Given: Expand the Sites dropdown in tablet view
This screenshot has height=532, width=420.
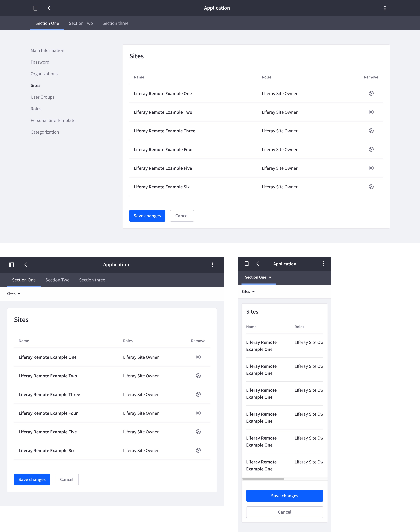Looking at the screenshot, I should 14,294.
